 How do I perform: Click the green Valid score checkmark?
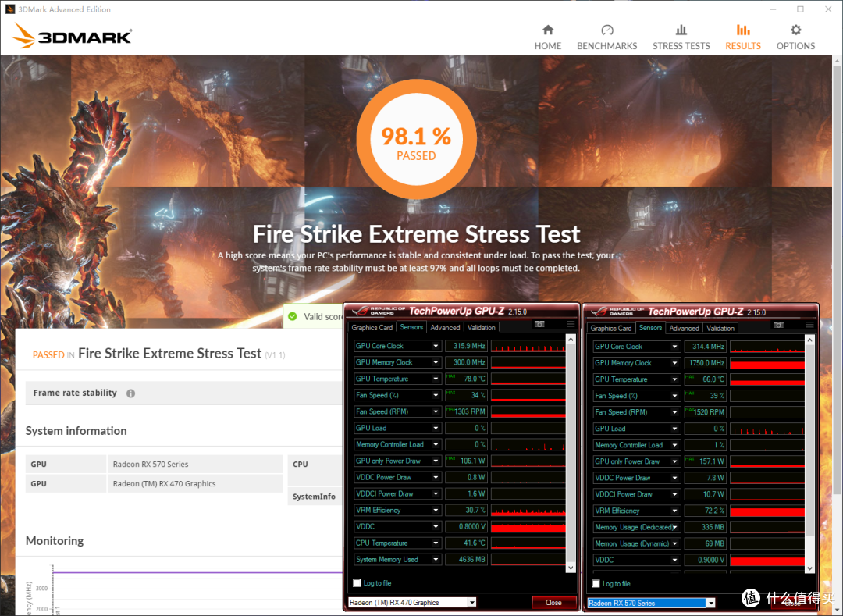tap(293, 316)
